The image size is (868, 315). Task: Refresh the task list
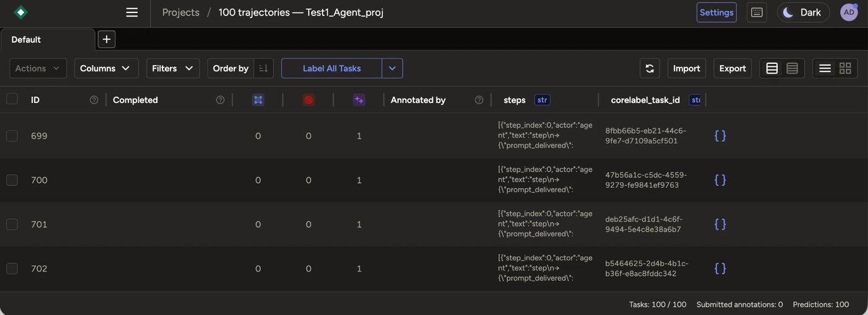(650, 68)
